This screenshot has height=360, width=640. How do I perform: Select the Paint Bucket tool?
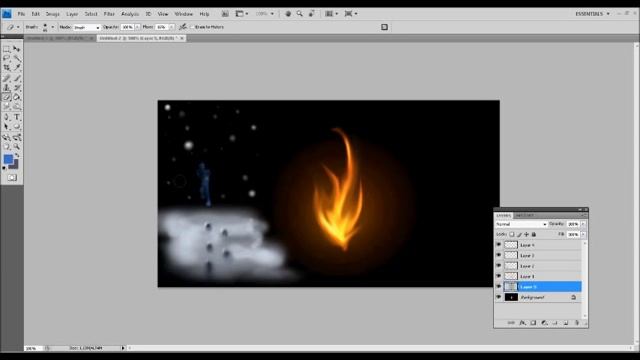click(x=17, y=97)
